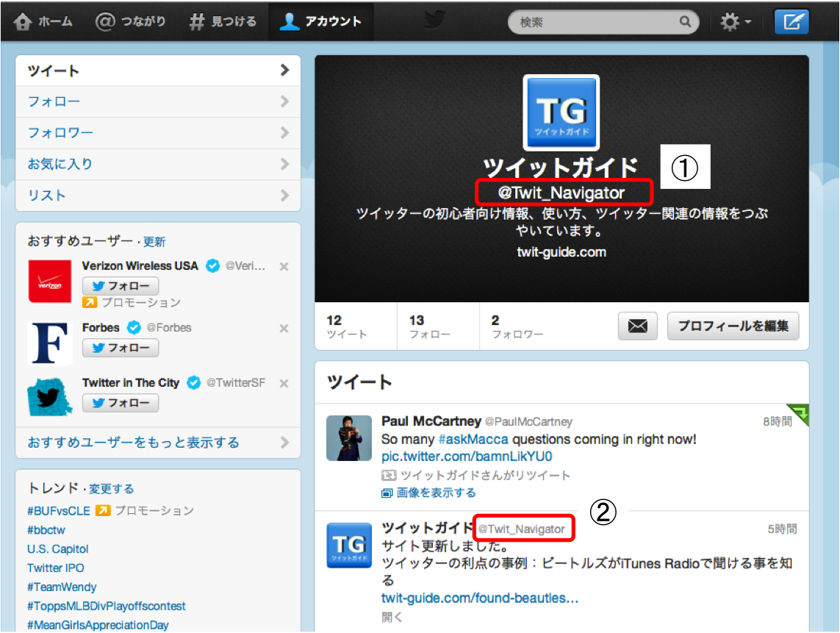
Task: Select ツイート in the left sidebar menu
Action: click(158, 71)
